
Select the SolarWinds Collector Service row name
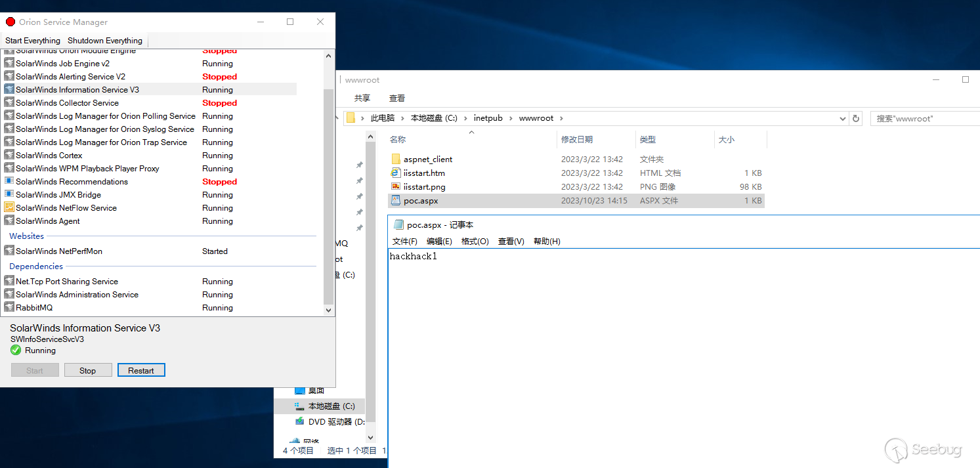coord(67,103)
